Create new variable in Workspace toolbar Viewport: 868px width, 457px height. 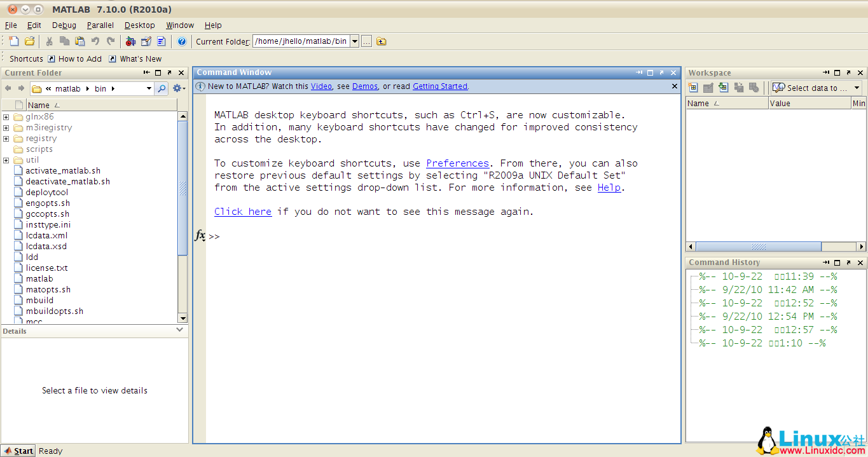pyautogui.click(x=693, y=88)
